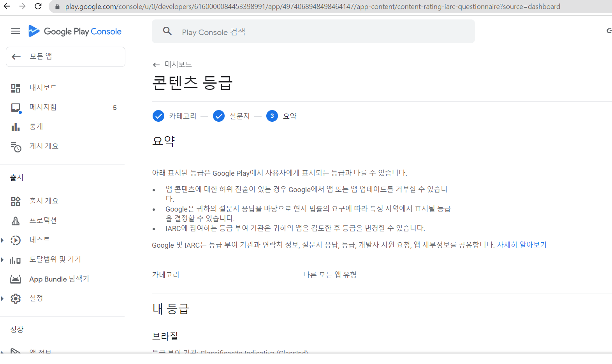The height and width of the screenshot is (364, 612).
Task: Go to the 카테고리 step
Action: (x=183, y=116)
